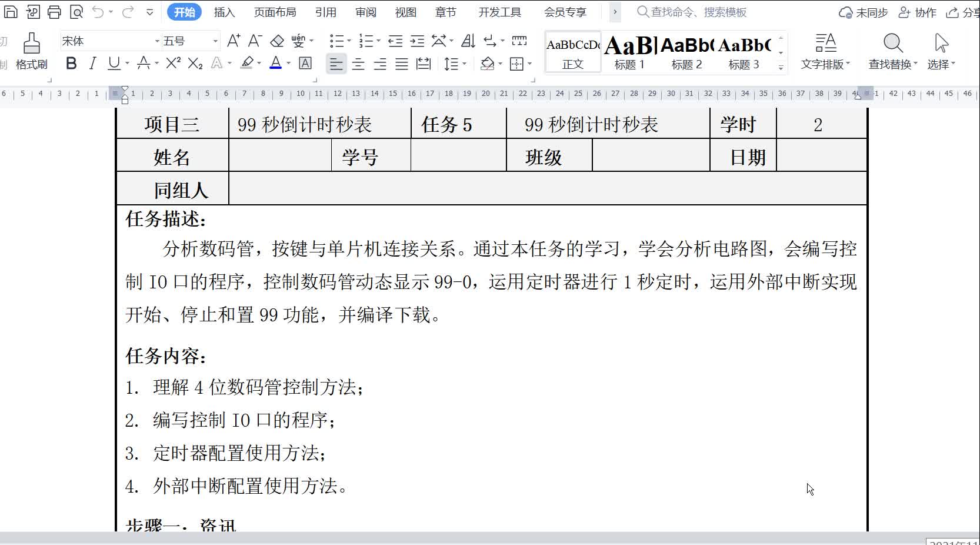The image size is (980, 545).
Task: Click the Undo arrow icon
Action: [x=98, y=12]
